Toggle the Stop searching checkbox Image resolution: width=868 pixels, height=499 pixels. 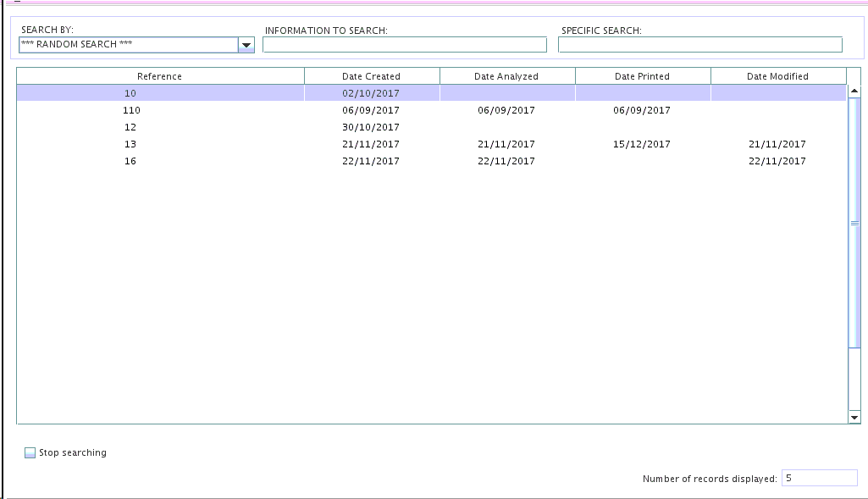pos(30,453)
